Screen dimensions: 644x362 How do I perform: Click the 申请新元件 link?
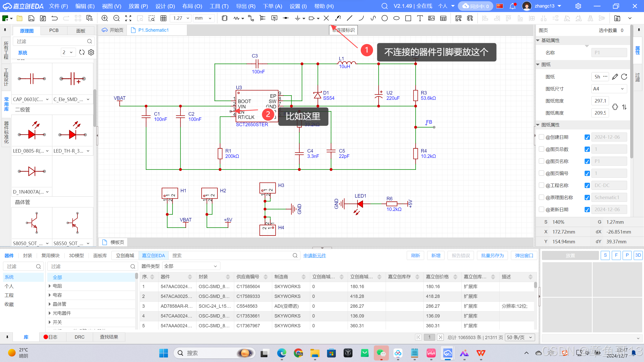pyautogui.click(x=314, y=255)
